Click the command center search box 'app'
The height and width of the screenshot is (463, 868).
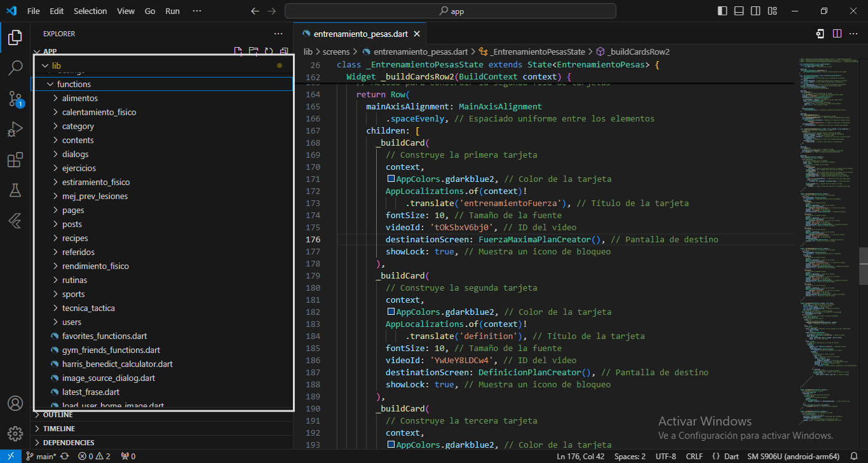point(451,11)
